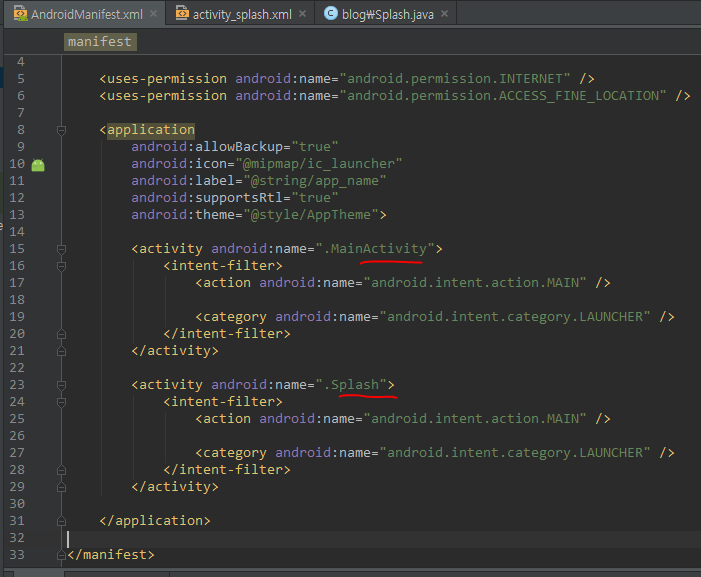Click the highlighted application tag name
701x577 pixels.
(x=151, y=130)
